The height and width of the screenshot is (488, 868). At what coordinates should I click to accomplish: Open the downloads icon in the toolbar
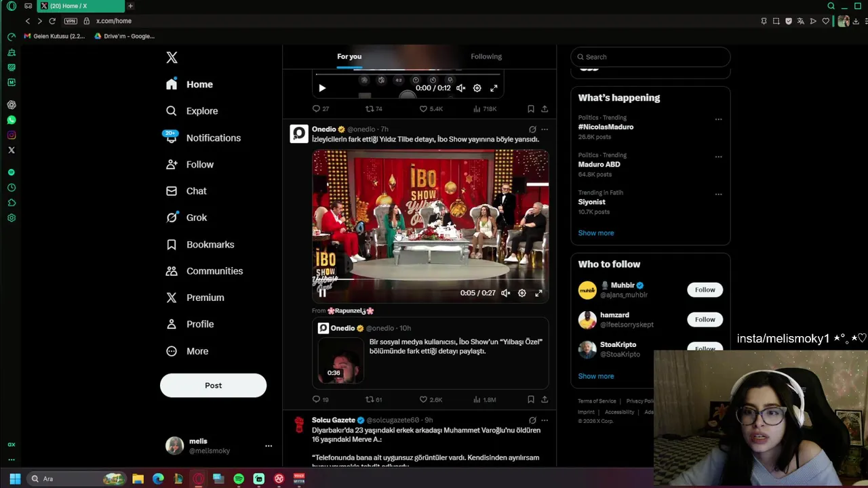pos(856,21)
